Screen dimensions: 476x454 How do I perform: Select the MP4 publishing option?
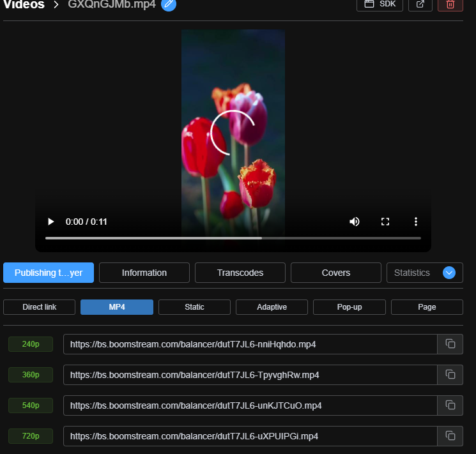point(117,307)
